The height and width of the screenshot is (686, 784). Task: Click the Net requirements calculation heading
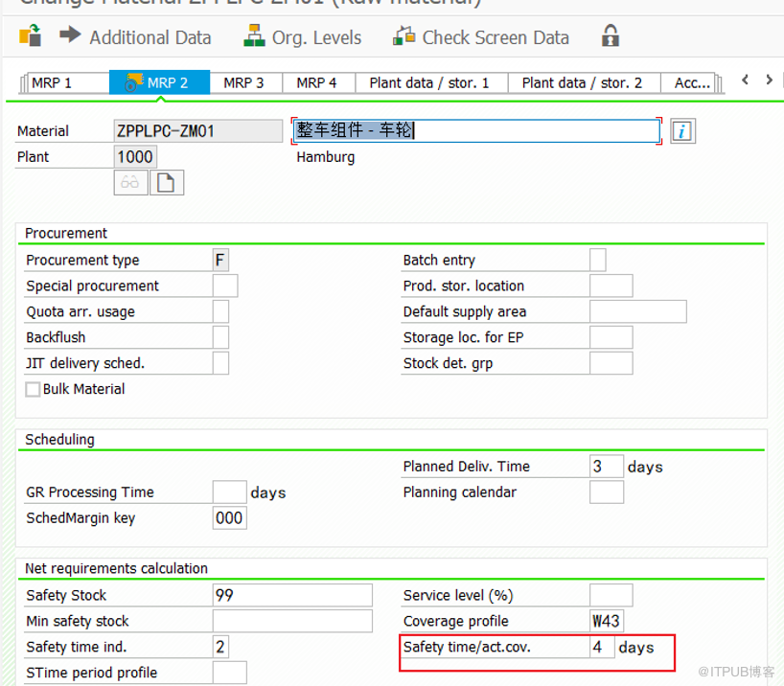pos(116,568)
